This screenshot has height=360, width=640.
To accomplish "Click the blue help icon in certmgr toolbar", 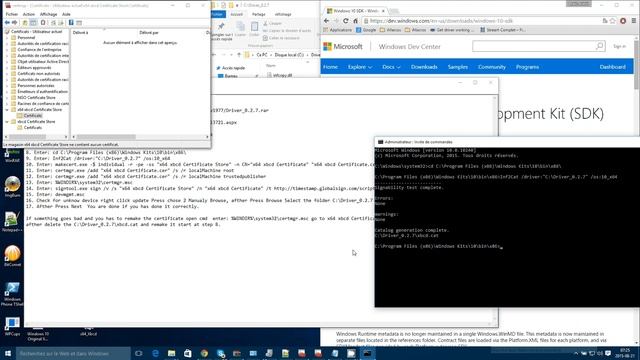I will (71, 23).
